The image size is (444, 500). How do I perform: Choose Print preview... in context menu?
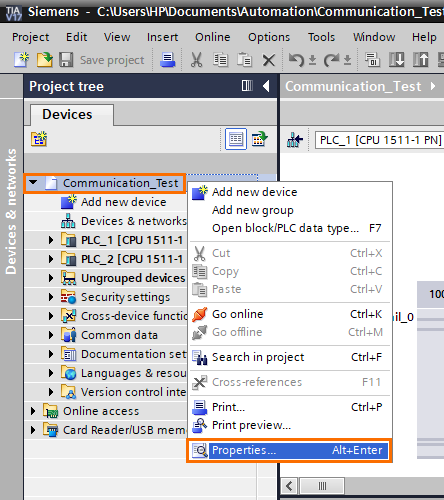289,425
